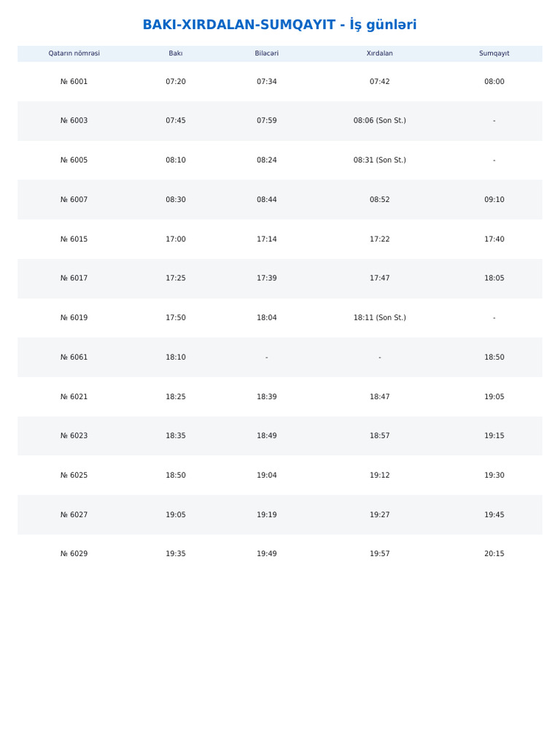This screenshot has width=560, height=747.
Task: Select train № 6007 in the table
Action: click(74, 200)
